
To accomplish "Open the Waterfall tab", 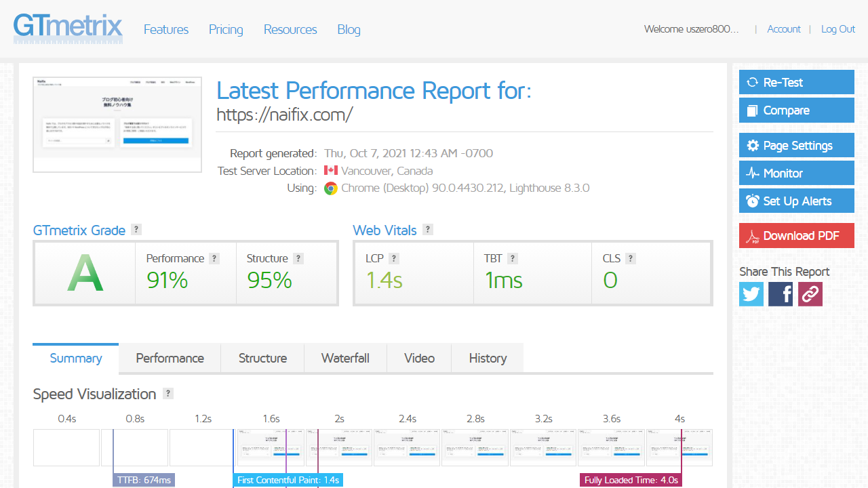I will click(x=346, y=358).
